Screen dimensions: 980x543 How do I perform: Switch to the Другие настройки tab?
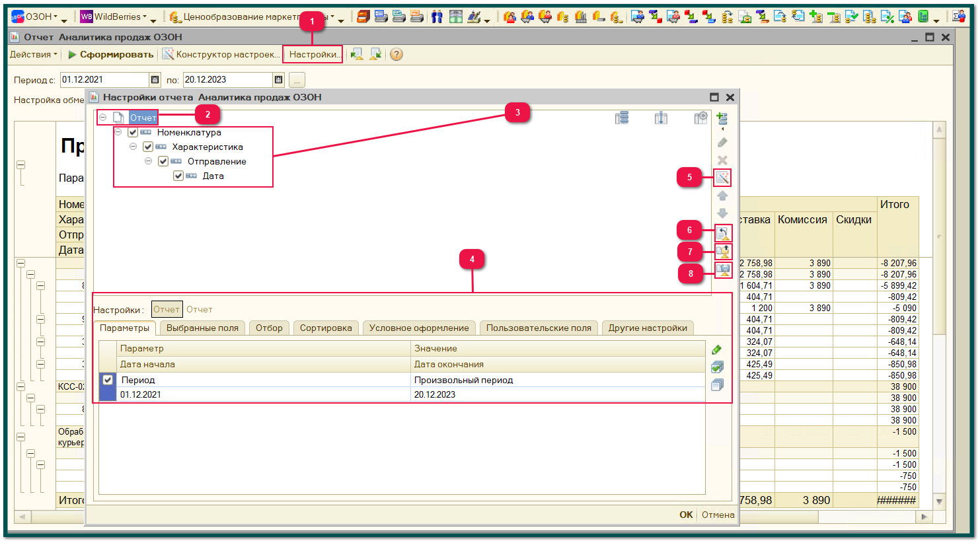click(x=648, y=328)
